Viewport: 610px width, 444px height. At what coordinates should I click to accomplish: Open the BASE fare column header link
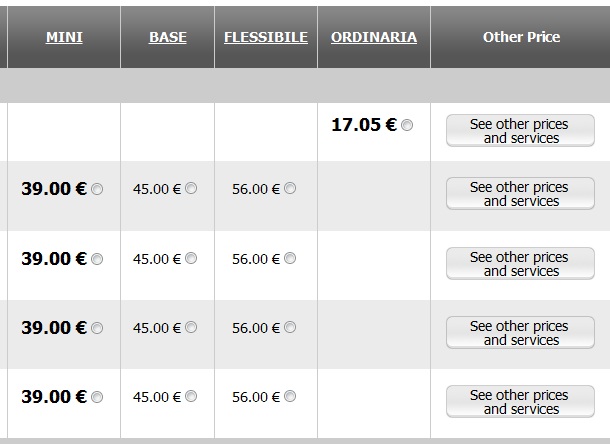pos(168,37)
